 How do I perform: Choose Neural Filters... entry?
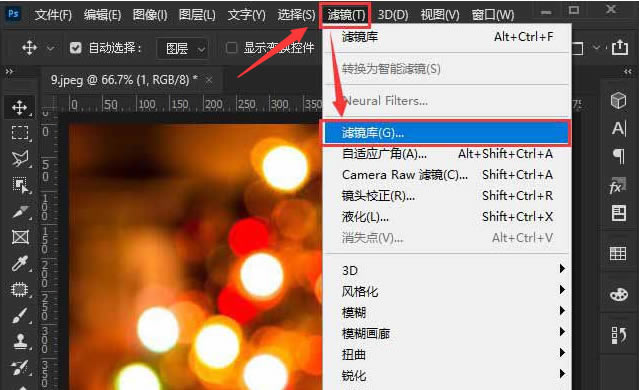click(447, 101)
